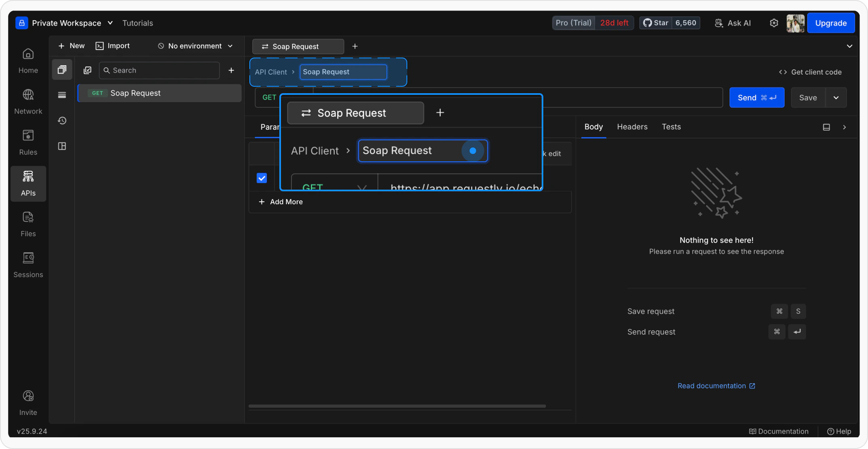Screen dimensions: 868x449
Task: Open settings gear in top bar
Action: (774, 23)
